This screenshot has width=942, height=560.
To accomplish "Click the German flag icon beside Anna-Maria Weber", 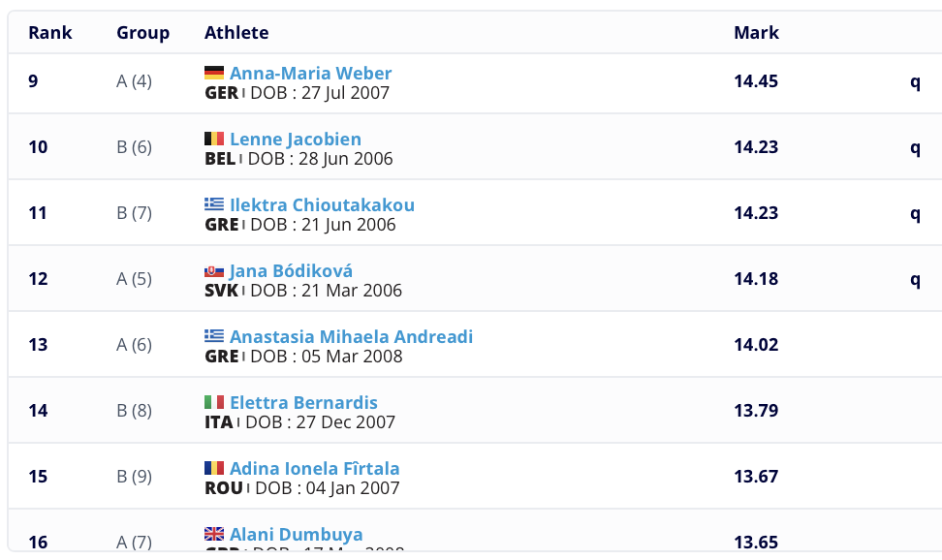I will (x=214, y=73).
